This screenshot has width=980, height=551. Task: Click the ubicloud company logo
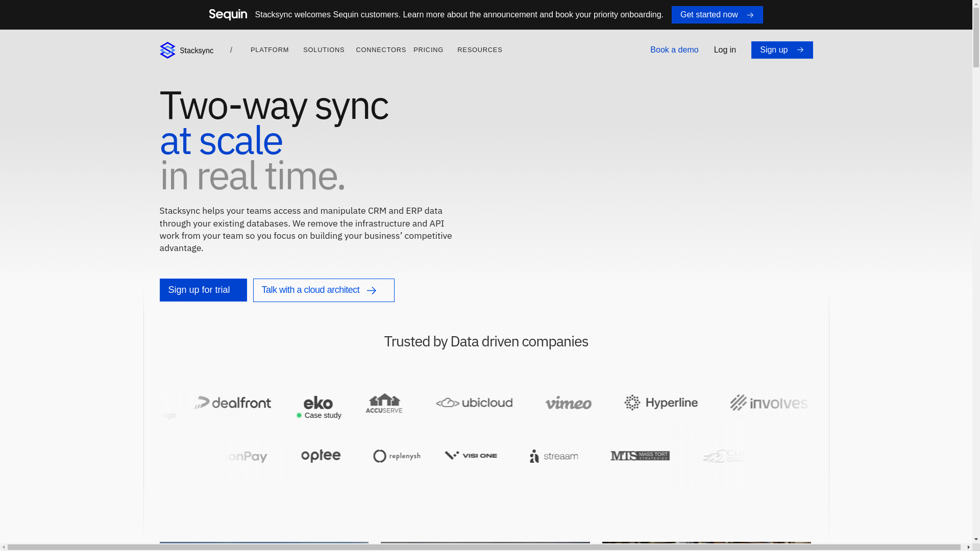[474, 403]
